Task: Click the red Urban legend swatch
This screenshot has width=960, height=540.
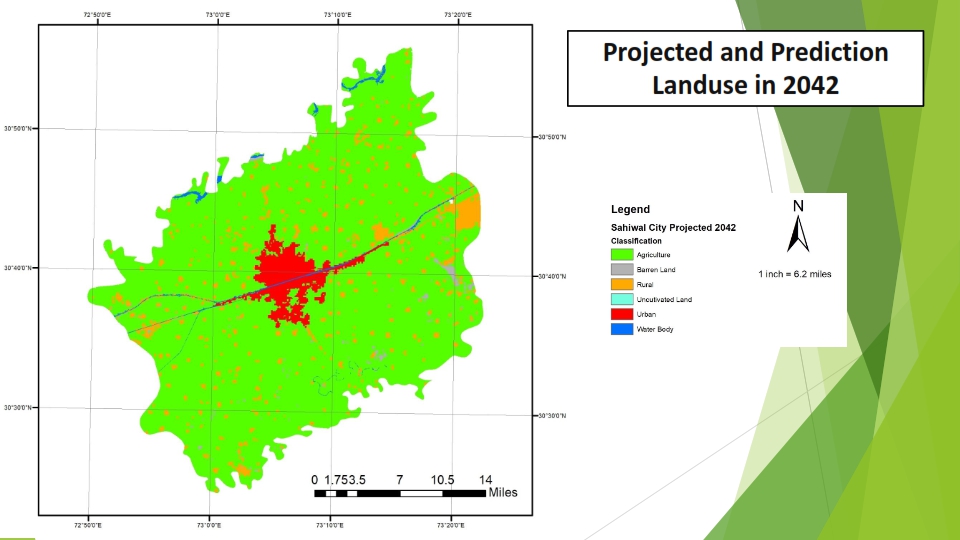Action: point(622,314)
